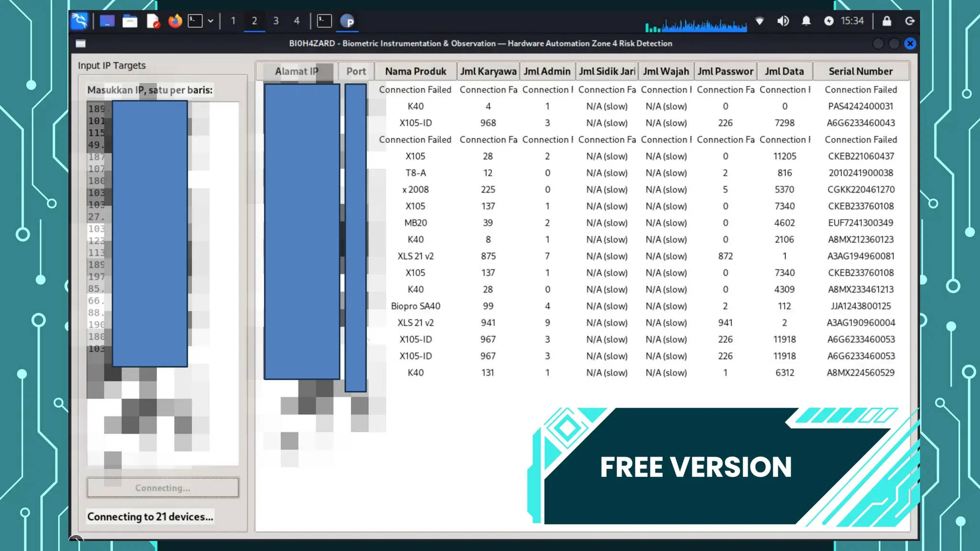980x551 pixels.
Task: Launch Firefox from the panel
Action: click(175, 21)
